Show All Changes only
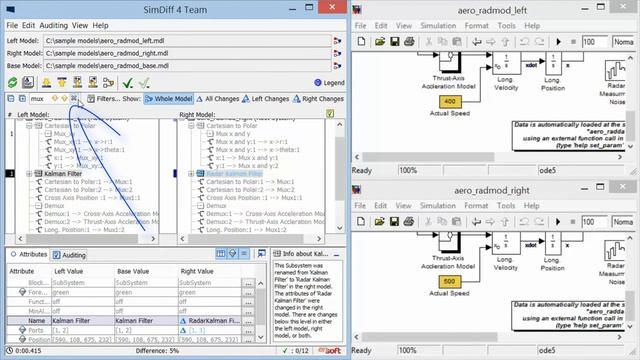Screen dimensions: 640x360 (218, 99)
